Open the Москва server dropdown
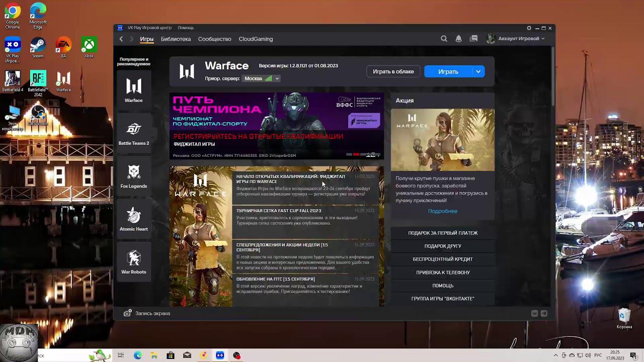The image size is (644, 362). (x=262, y=78)
